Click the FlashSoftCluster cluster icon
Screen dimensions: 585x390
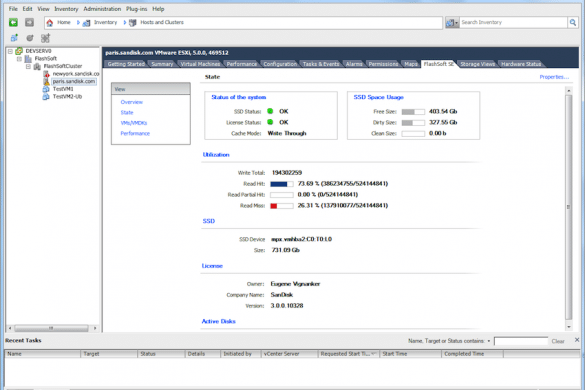click(x=37, y=66)
